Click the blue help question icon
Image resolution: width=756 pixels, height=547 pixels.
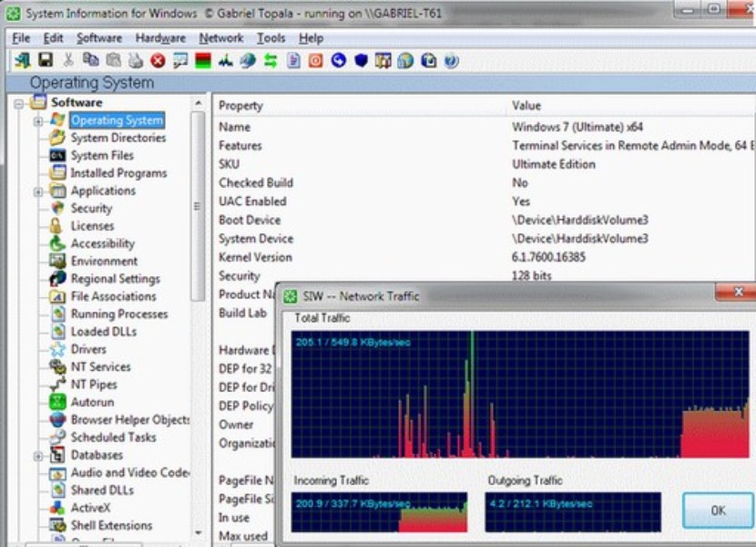(451, 61)
